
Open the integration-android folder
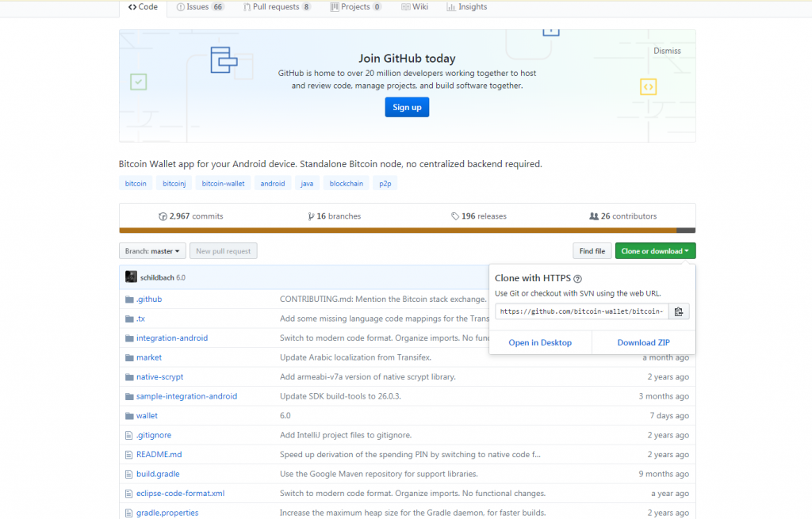click(172, 338)
